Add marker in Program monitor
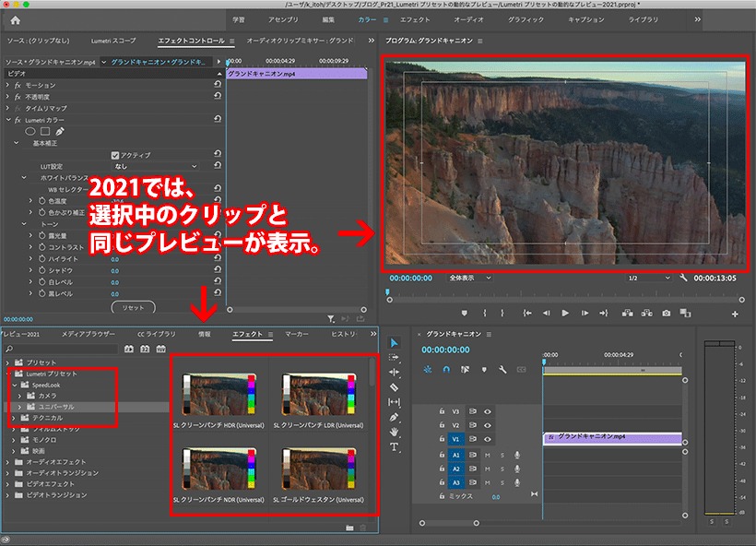Viewport: 756px width, 546px height. click(x=465, y=313)
